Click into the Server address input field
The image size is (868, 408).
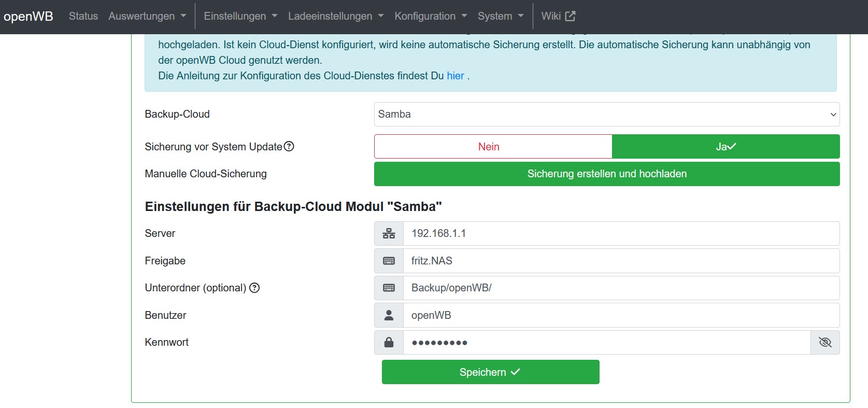tap(621, 234)
